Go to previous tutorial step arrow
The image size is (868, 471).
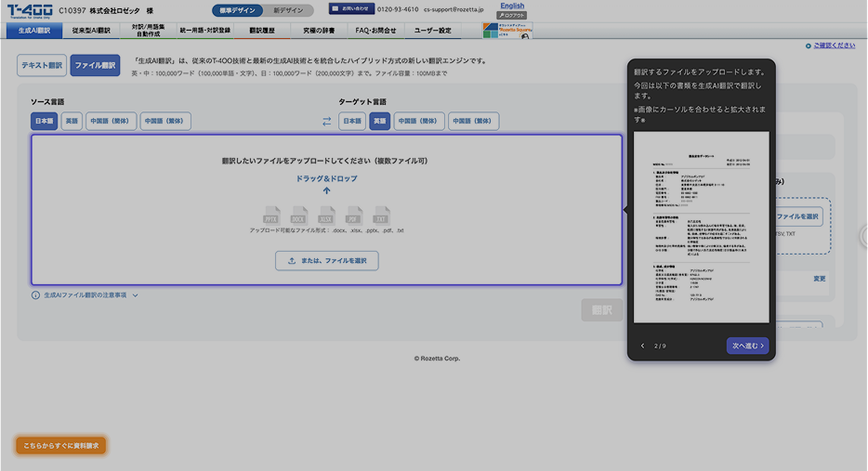[643, 346]
